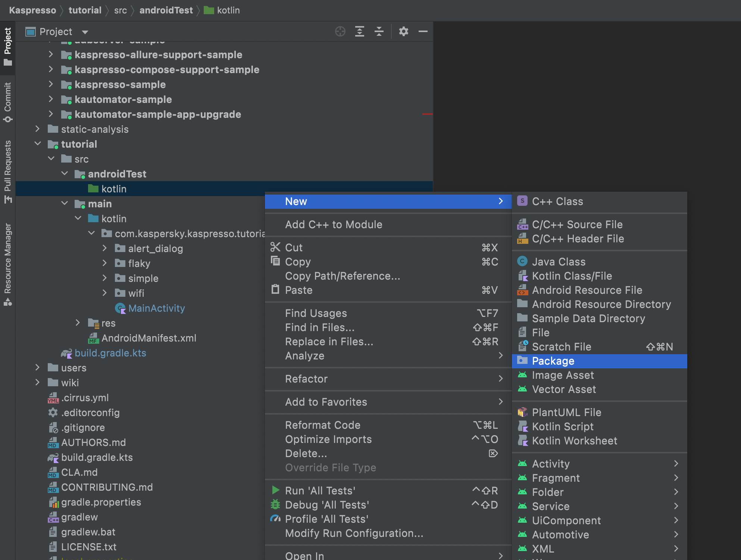Create a new Android Resource Directory

600,304
